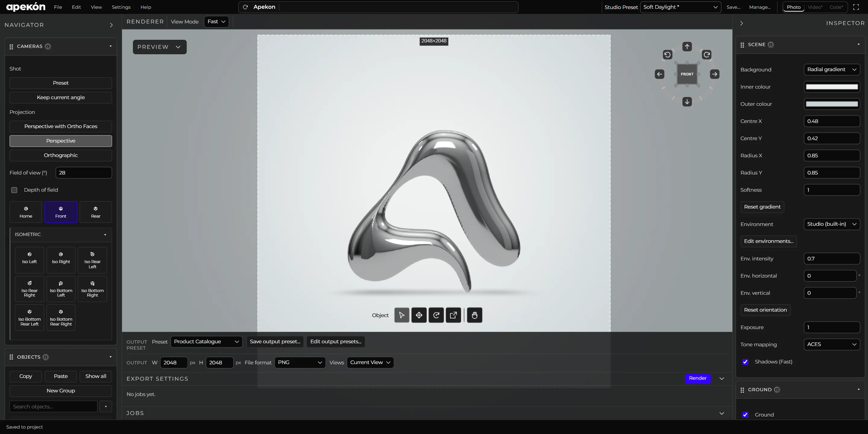Expand the Jobs section chevron
The height and width of the screenshot is (434, 868).
tap(722, 414)
